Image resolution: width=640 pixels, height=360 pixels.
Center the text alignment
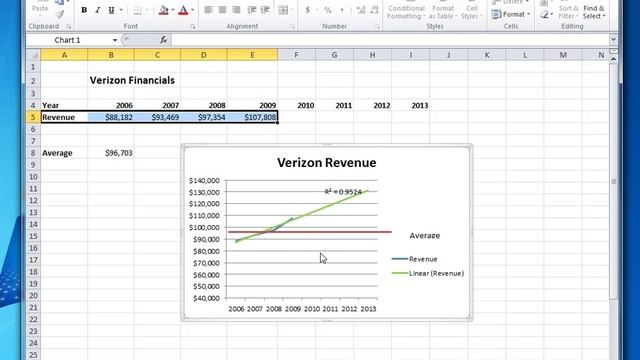tap(222, 9)
